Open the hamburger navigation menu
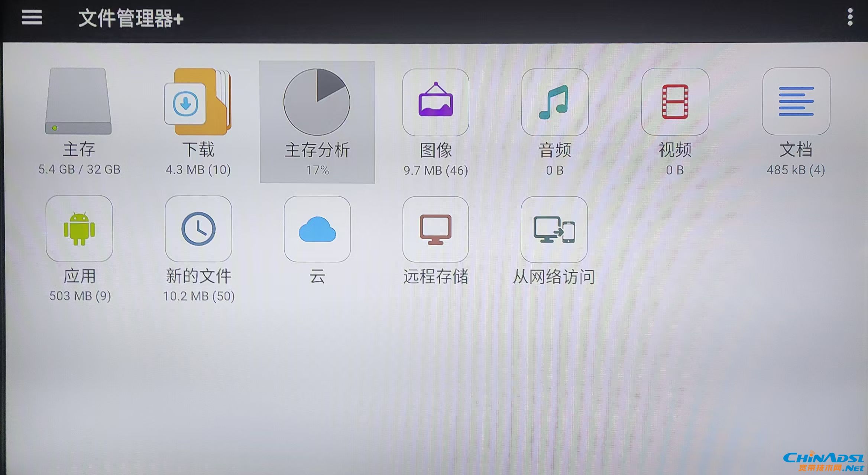Screen dimensions: 868x475 [32, 17]
